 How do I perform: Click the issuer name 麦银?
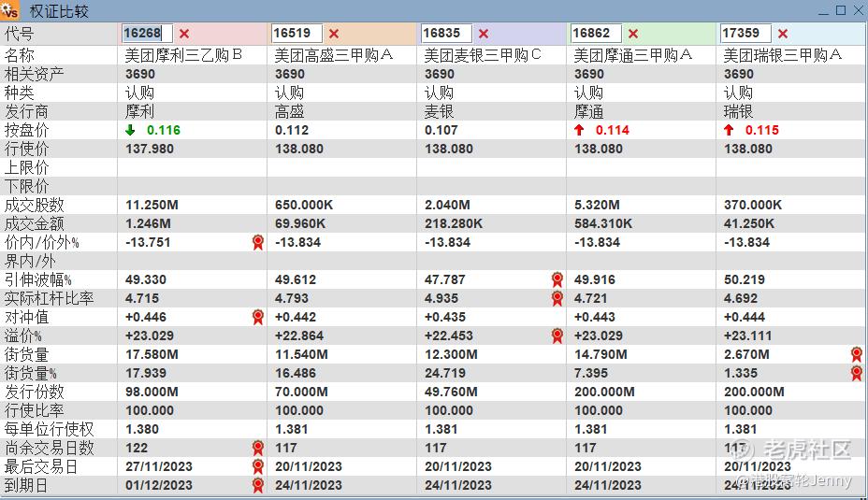point(439,112)
